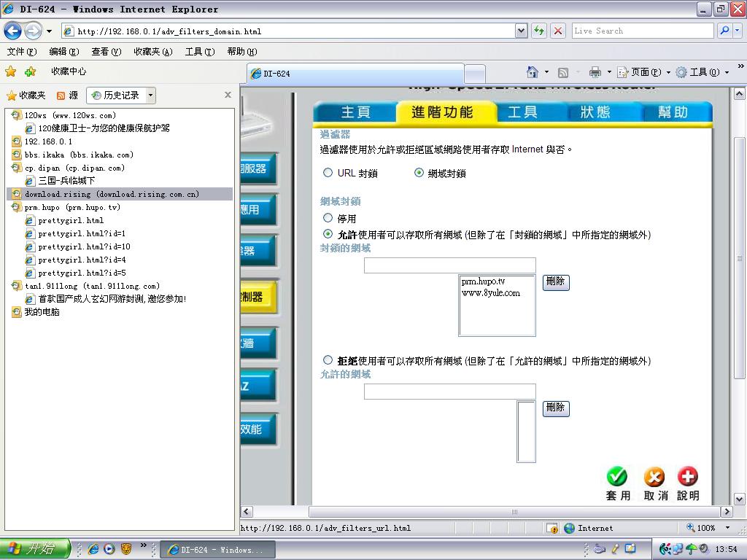Click the horizontal scrollbar thumb
The image size is (747, 560).
pos(514,512)
